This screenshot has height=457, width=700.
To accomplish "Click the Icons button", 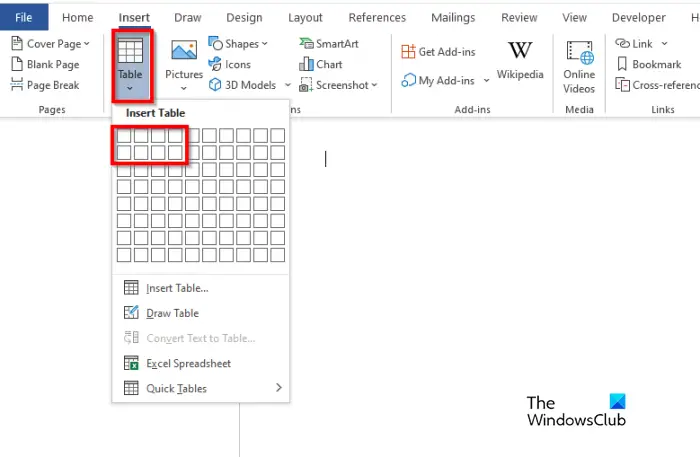I will click(229, 64).
